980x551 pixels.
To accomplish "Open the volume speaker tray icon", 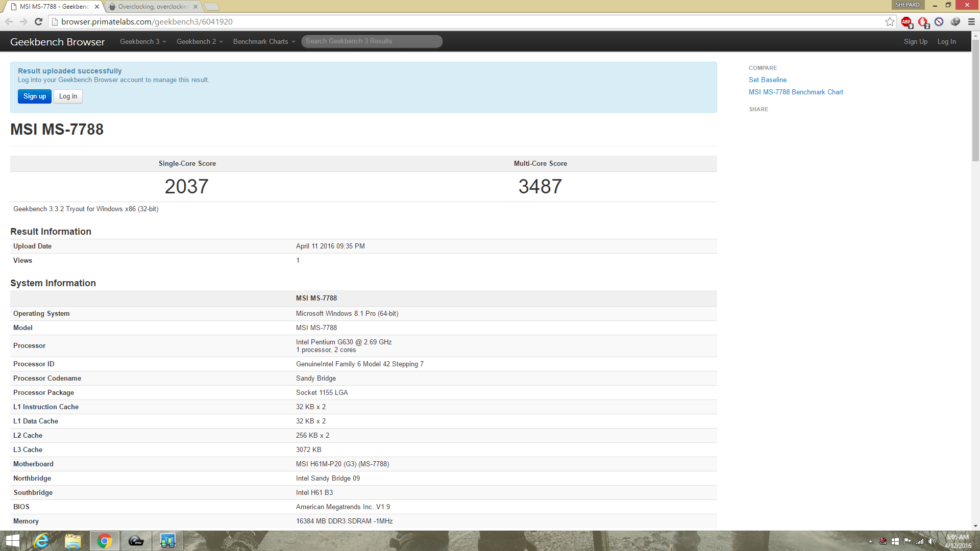I will (x=932, y=541).
